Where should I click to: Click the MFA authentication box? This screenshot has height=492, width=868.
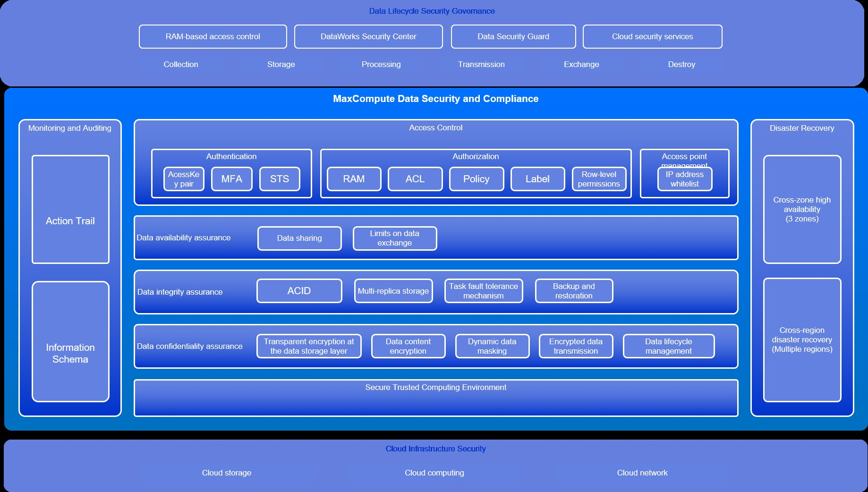(232, 179)
